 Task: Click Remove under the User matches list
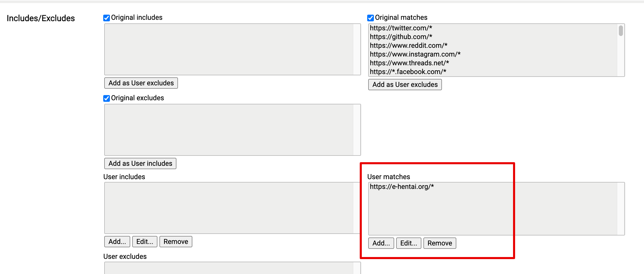(x=439, y=243)
